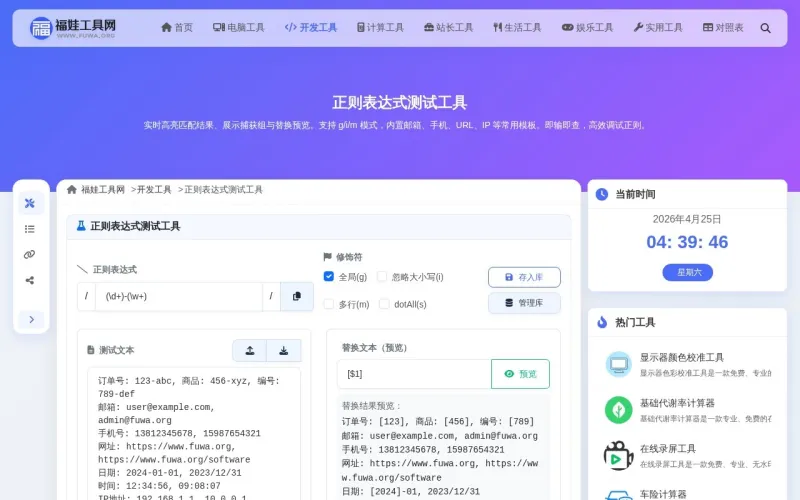Open 基础代谢率计算器 link

tap(677, 403)
